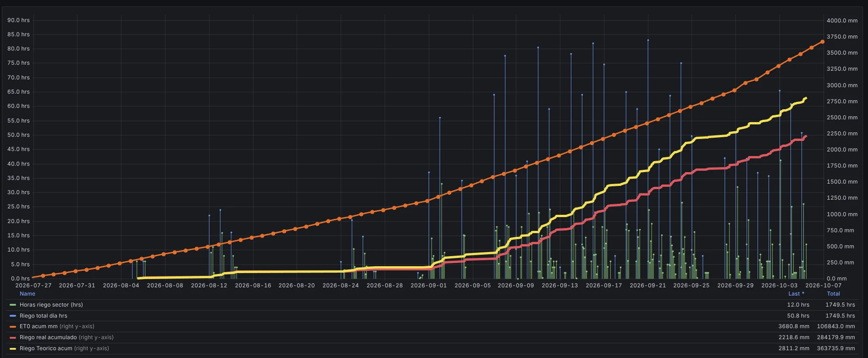Click the 2026-09-21 x-axis date label

648,285
